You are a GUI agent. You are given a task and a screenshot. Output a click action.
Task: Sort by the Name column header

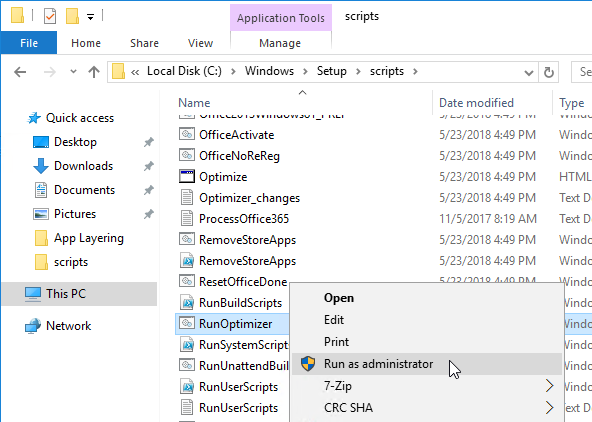tap(194, 103)
